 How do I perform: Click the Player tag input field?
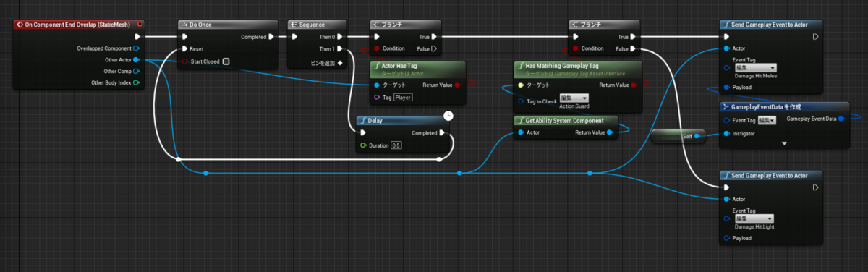tap(403, 97)
